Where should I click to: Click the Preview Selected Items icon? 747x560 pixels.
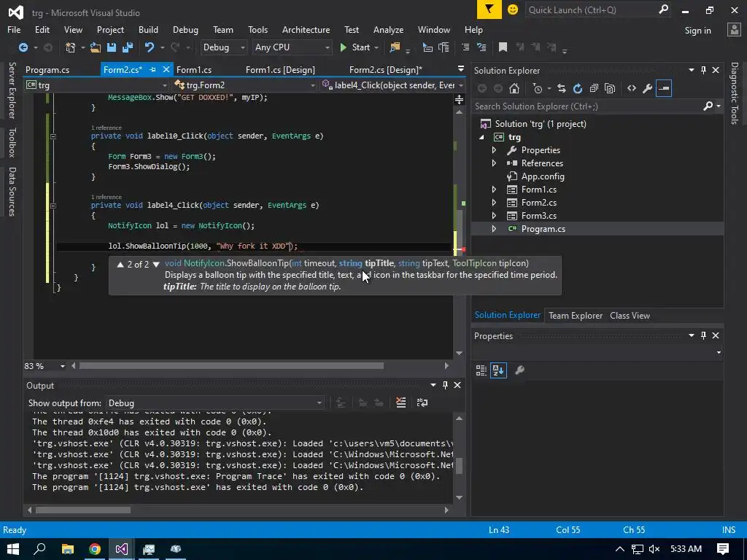point(664,88)
